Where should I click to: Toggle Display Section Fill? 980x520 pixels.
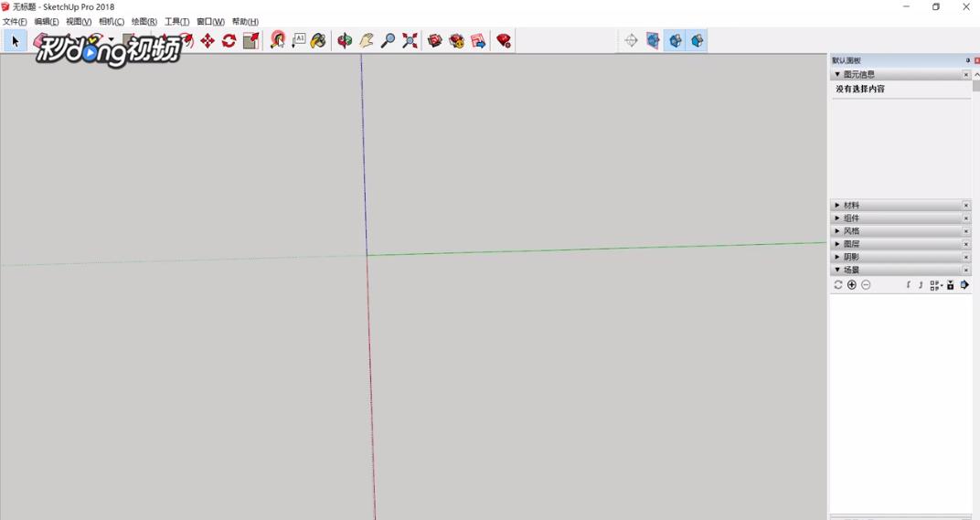[x=697, y=41]
